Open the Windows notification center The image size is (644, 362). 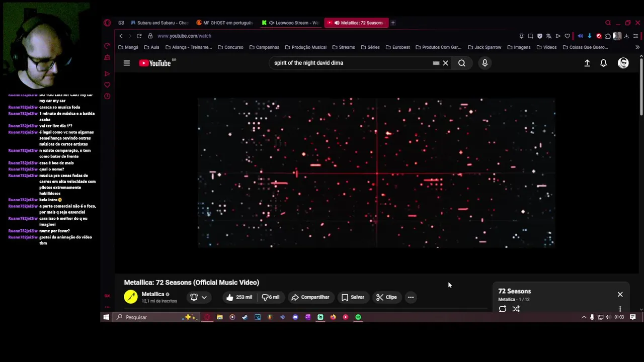633,317
